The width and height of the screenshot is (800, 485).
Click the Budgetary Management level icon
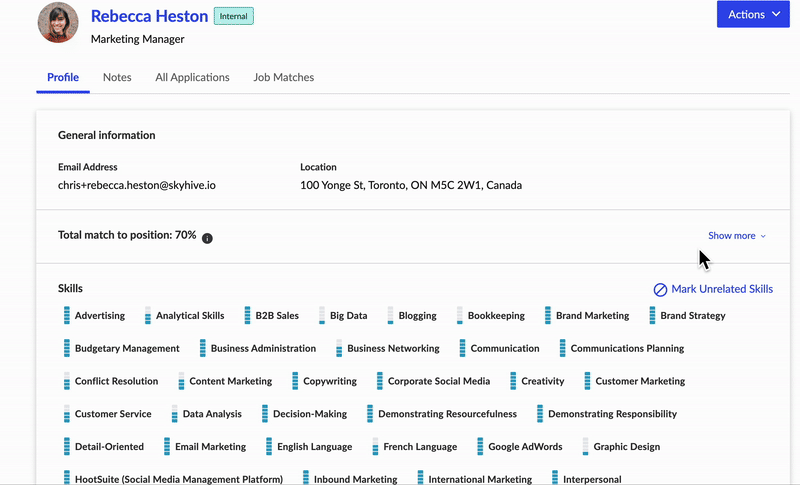point(67,348)
